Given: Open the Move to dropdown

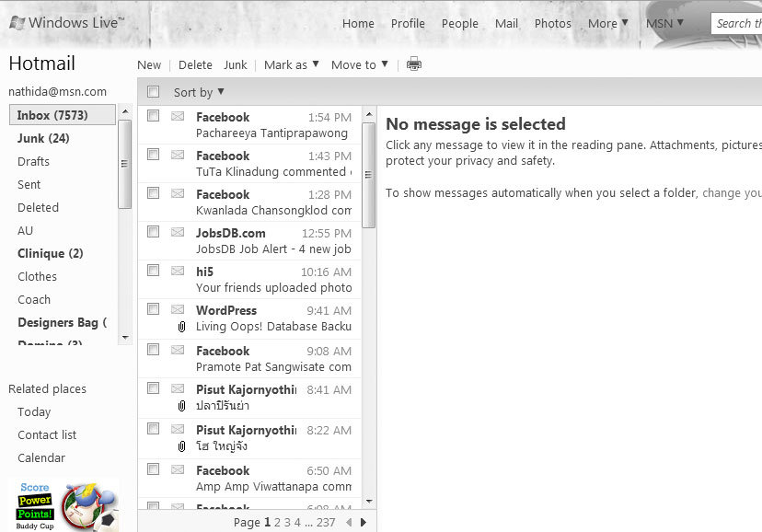Looking at the screenshot, I should pyautogui.click(x=360, y=64).
